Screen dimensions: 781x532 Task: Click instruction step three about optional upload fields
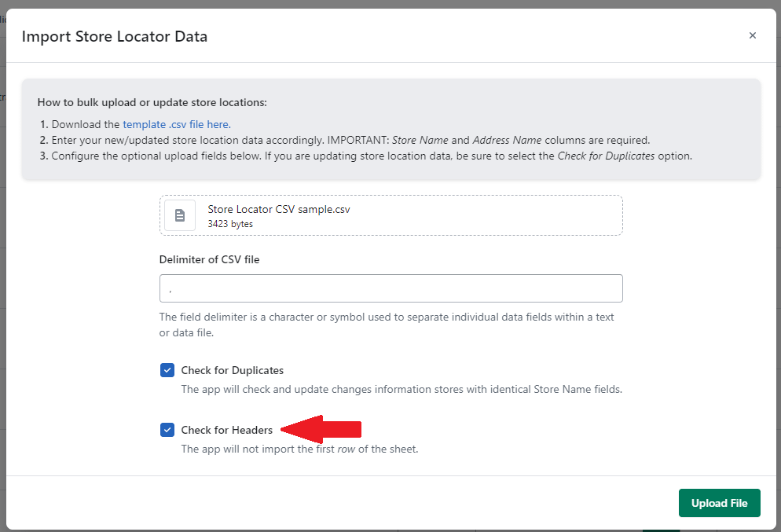(x=372, y=156)
